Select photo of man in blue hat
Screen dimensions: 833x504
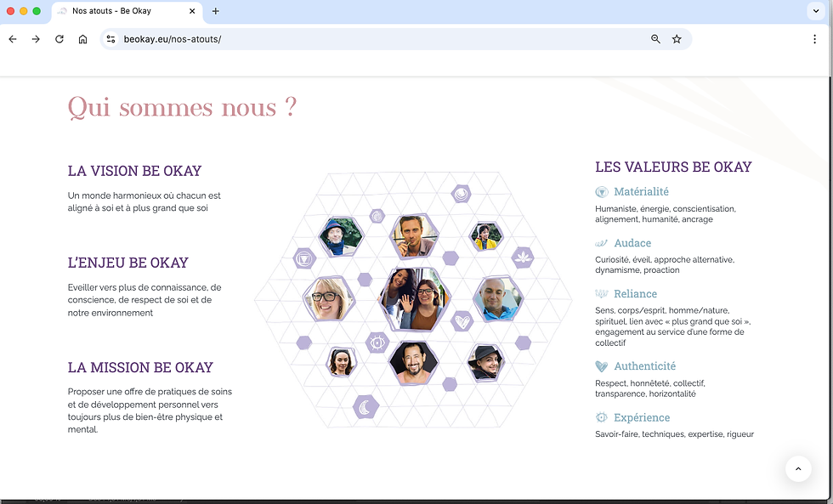(x=341, y=237)
